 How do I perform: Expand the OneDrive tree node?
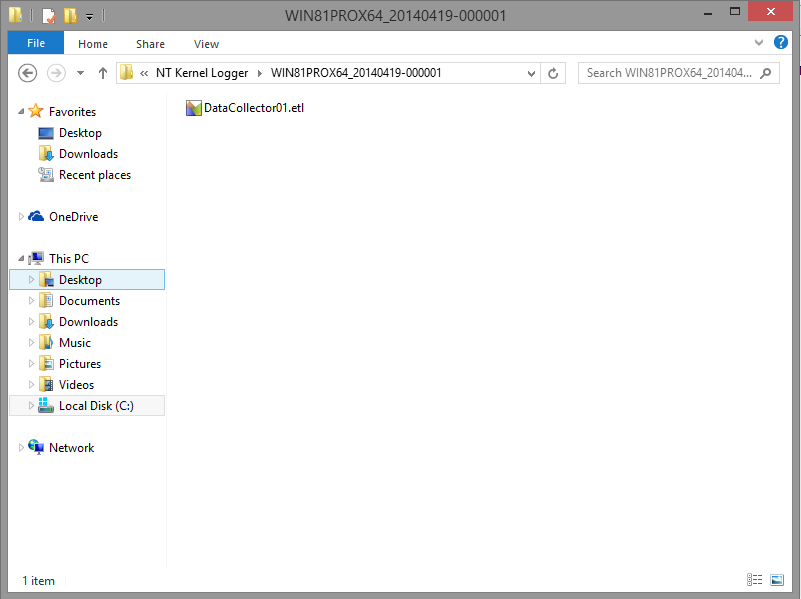click(x=21, y=217)
